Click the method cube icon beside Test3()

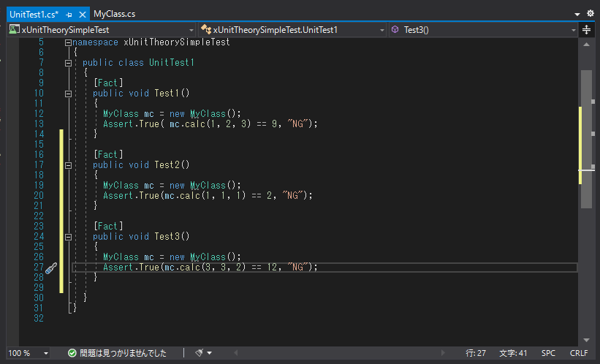(395, 29)
